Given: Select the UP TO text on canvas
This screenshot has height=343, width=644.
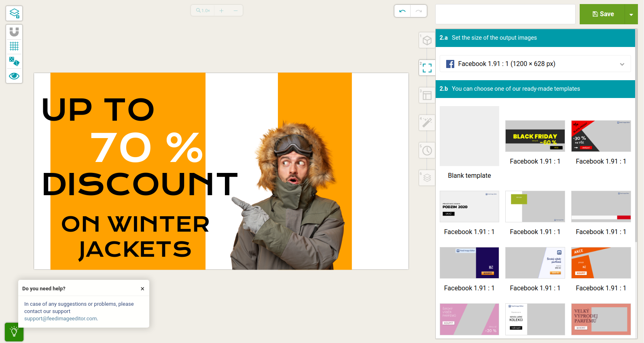Looking at the screenshot, I should pos(98,110).
